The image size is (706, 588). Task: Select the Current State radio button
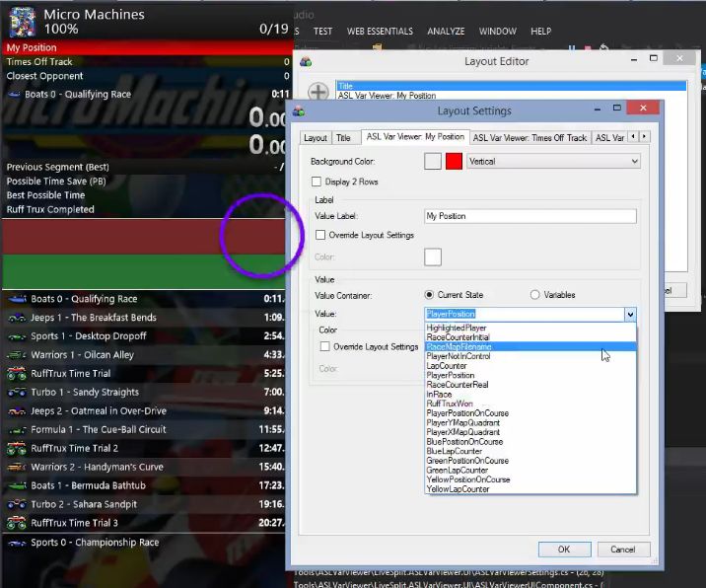coord(429,295)
